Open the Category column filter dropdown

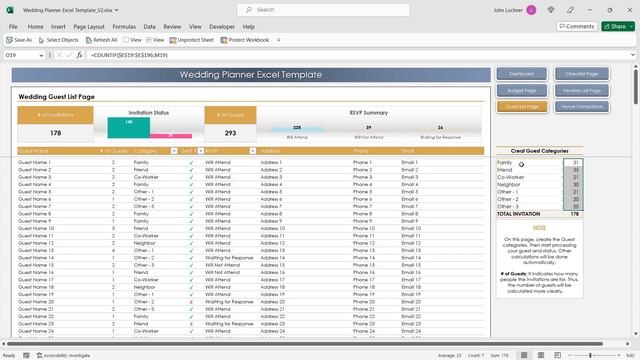(174, 151)
